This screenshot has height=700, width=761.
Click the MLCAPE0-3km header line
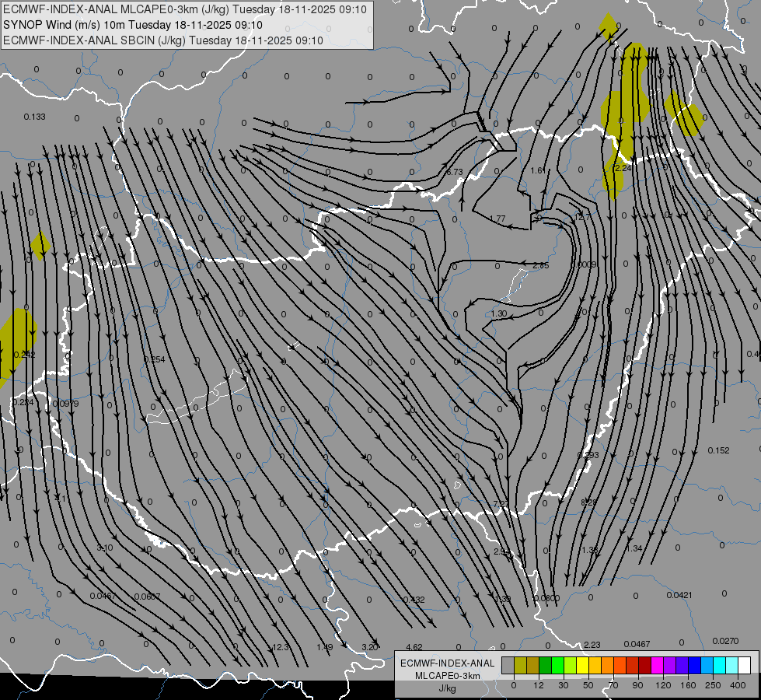pyautogui.click(x=185, y=9)
